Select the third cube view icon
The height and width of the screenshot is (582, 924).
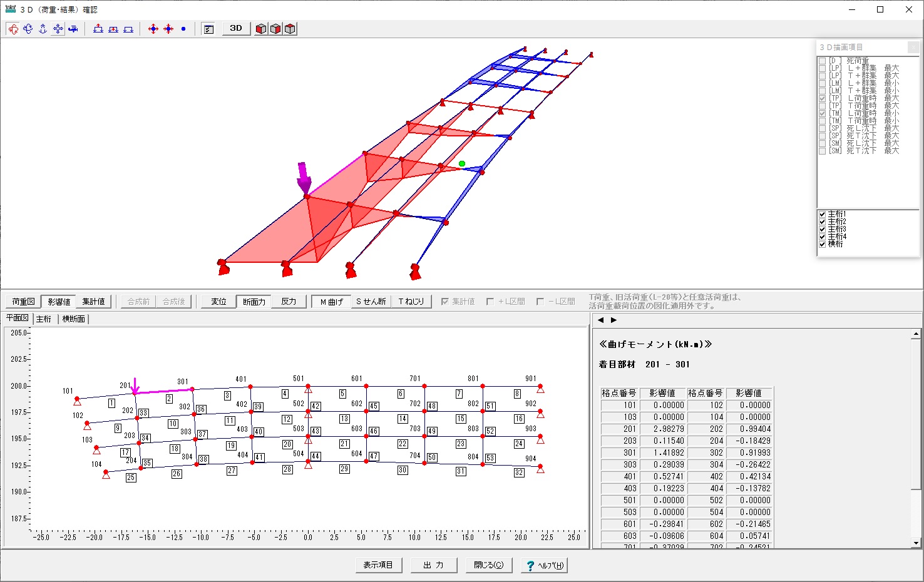(x=290, y=29)
